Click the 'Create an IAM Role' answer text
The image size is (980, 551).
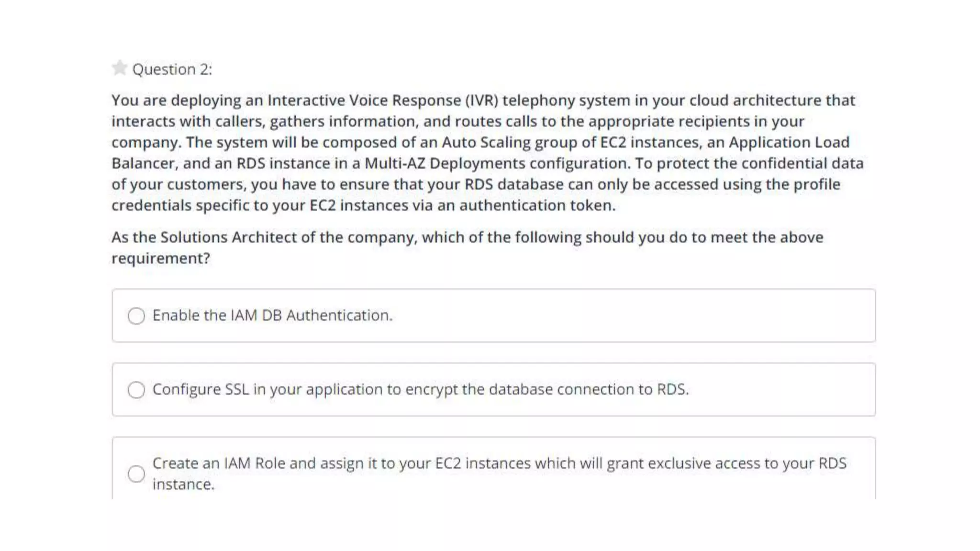click(219, 463)
